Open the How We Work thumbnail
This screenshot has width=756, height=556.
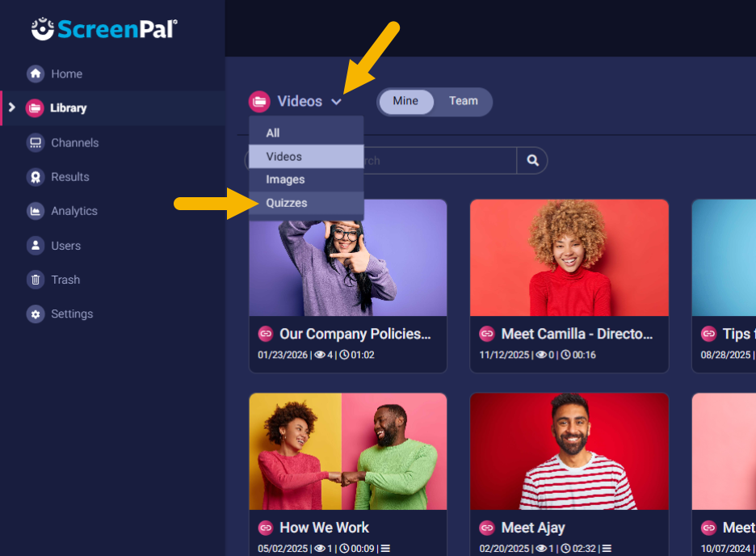coord(347,451)
